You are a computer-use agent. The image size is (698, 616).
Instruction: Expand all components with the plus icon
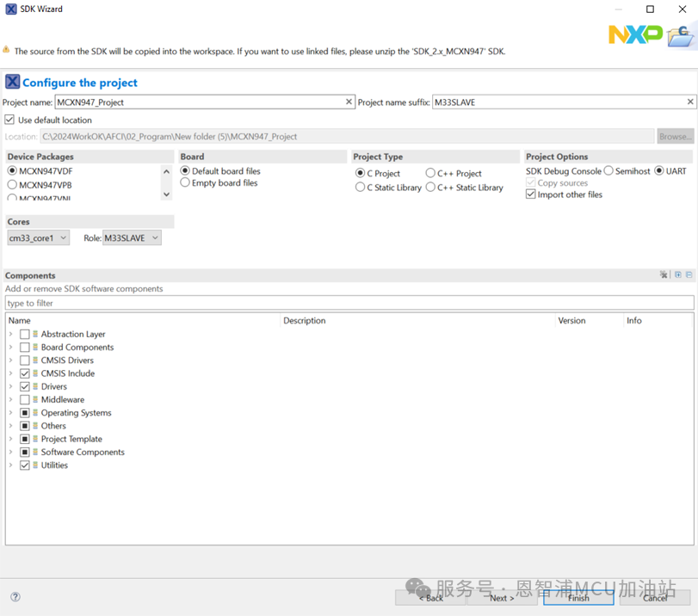click(x=678, y=274)
